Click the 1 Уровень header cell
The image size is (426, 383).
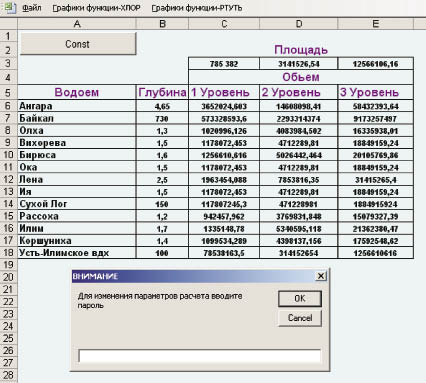click(224, 92)
